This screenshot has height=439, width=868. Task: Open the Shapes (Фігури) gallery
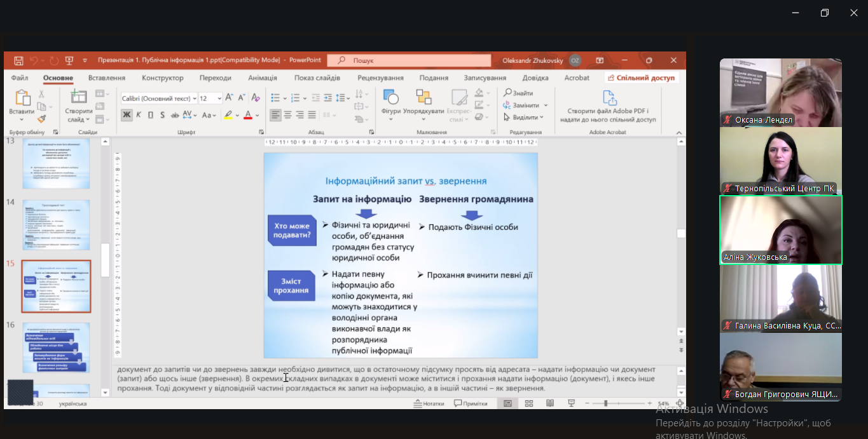pyautogui.click(x=390, y=102)
